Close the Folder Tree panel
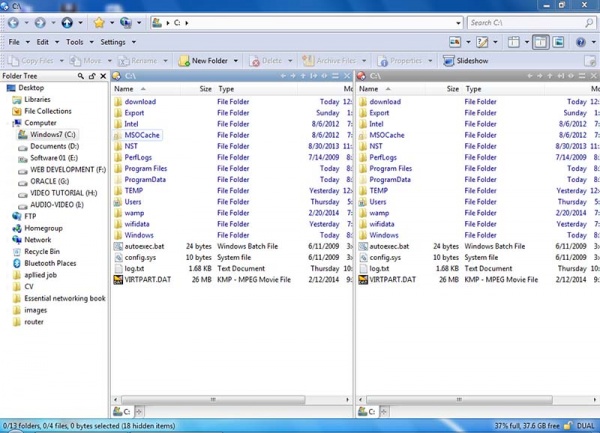 [103, 76]
